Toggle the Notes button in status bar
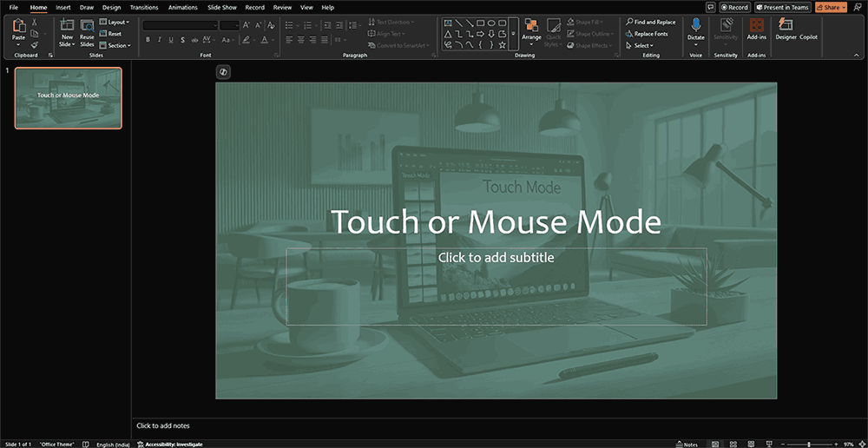 coord(687,445)
